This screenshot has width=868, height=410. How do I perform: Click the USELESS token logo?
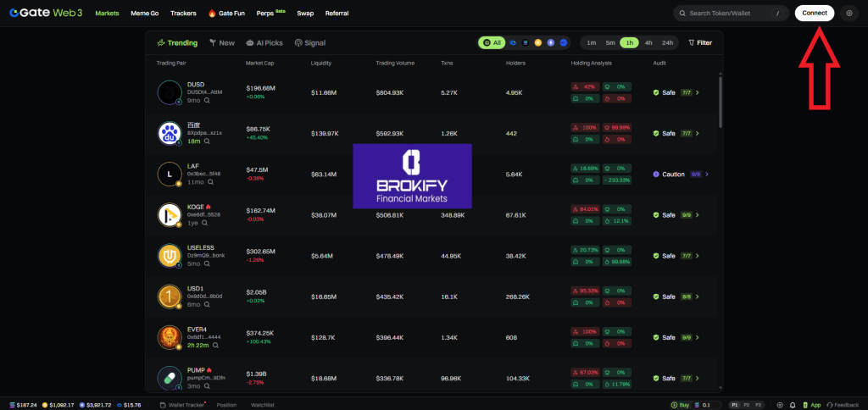(x=170, y=256)
